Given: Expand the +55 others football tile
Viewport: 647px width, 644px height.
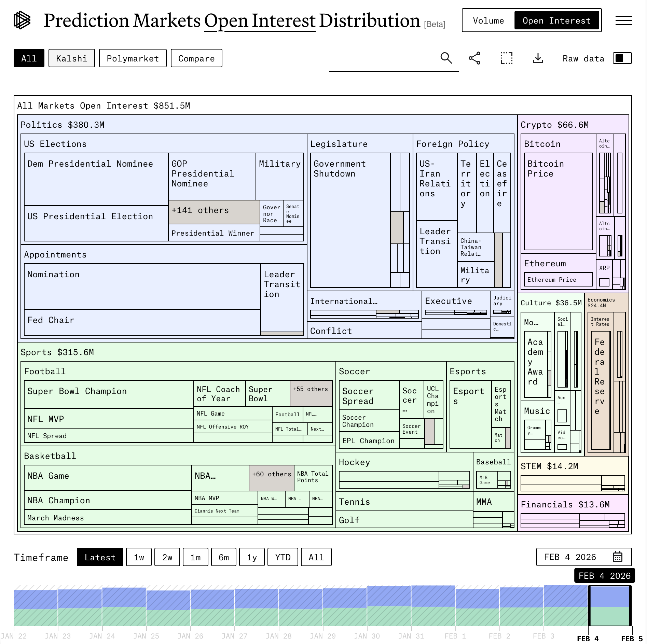Looking at the screenshot, I should tap(311, 393).
